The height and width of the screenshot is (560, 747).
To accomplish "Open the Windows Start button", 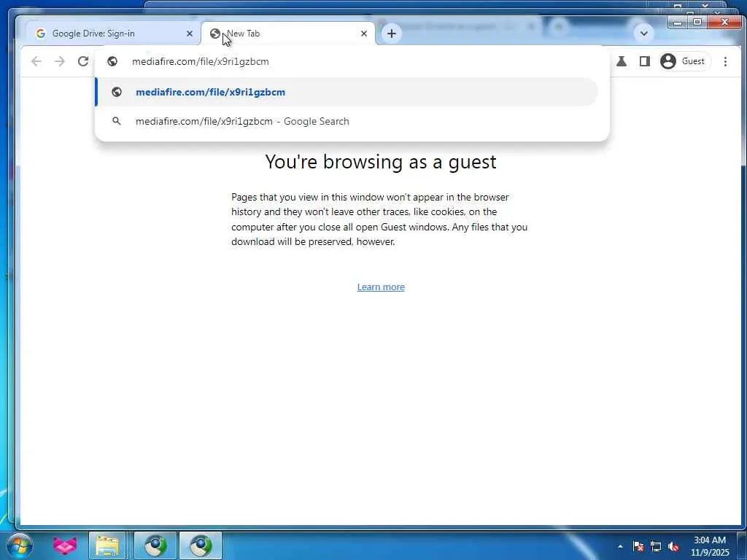I will (x=19, y=545).
